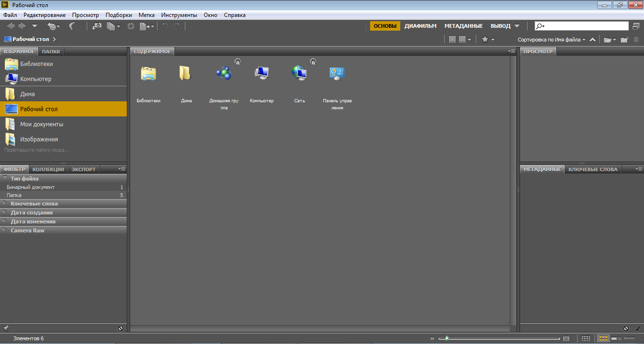Switch to the Папки tab

point(51,51)
